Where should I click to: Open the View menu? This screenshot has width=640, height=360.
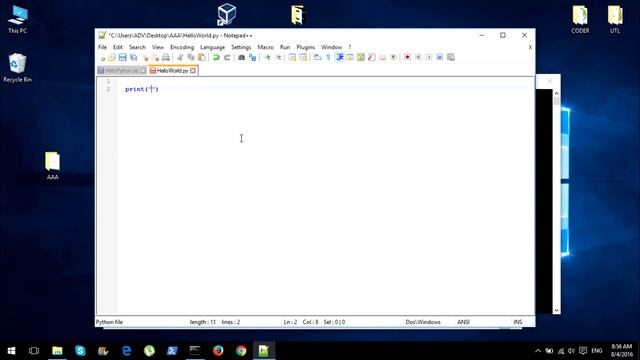(158, 47)
